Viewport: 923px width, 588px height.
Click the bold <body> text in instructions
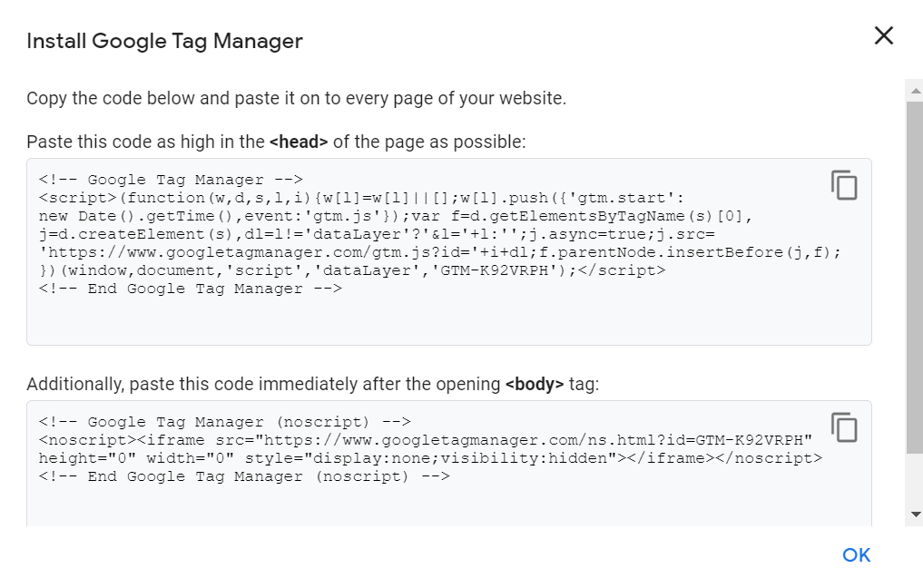click(x=535, y=385)
